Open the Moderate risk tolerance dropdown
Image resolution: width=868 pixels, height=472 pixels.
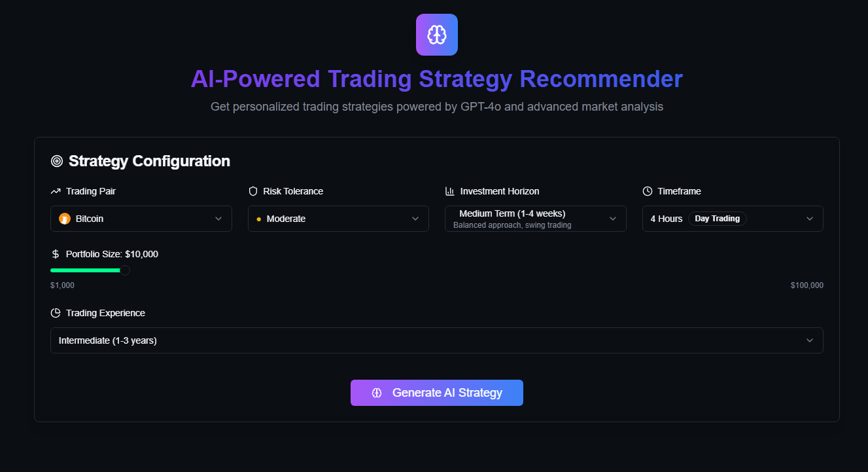tap(338, 219)
